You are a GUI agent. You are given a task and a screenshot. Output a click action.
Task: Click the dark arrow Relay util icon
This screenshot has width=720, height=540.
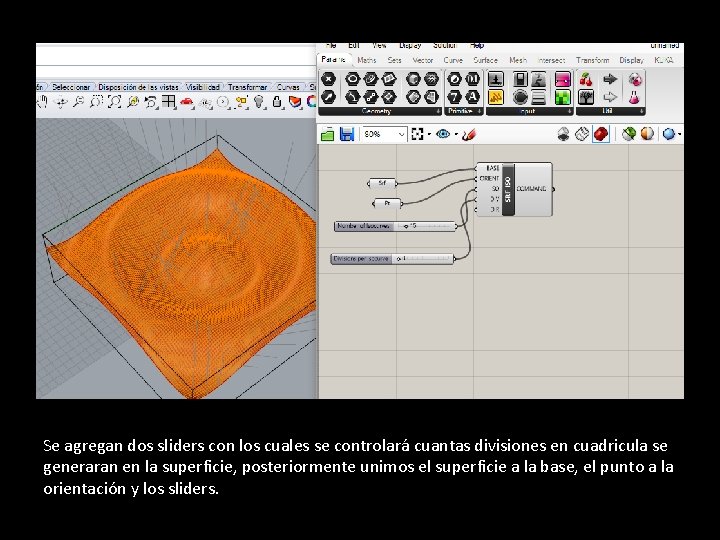(x=610, y=79)
